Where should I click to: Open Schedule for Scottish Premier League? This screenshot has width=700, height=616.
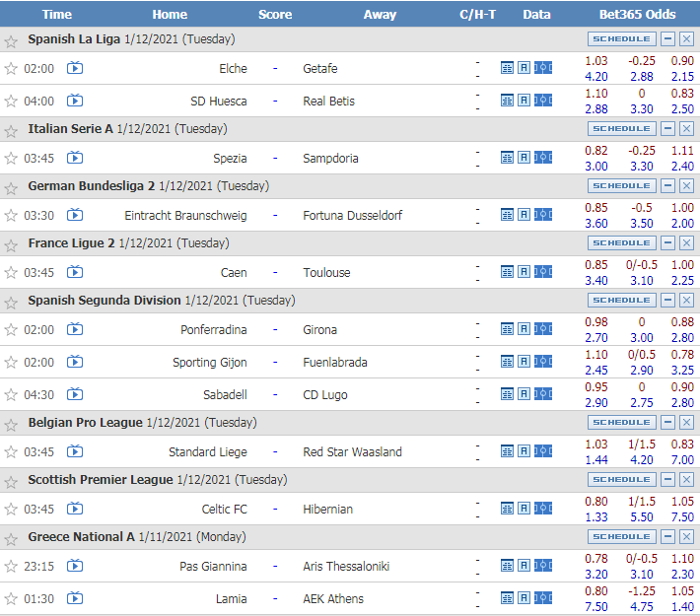coord(622,479)
